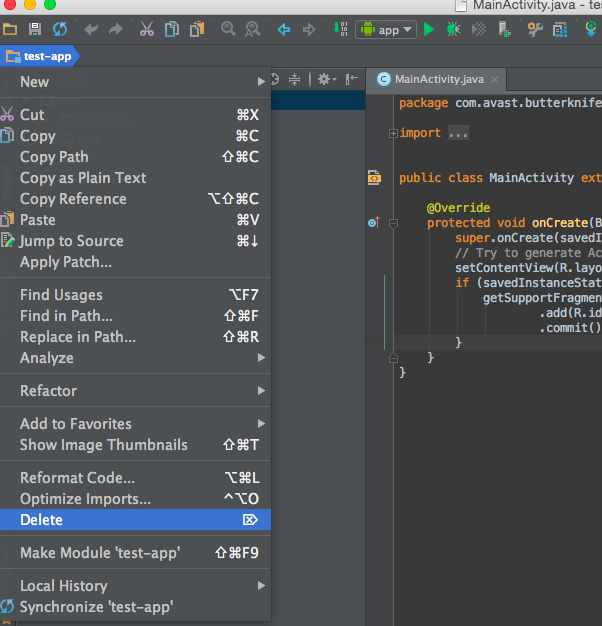
Task: Click the Collapse All icon
Action: 294,79
